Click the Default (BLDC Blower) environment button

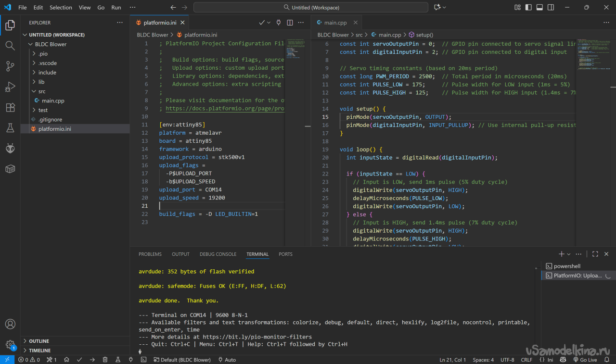point(182,360)
